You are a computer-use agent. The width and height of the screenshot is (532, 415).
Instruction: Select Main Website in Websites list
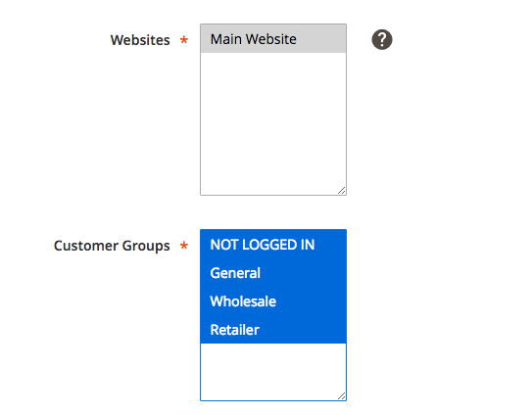point(273,38)
